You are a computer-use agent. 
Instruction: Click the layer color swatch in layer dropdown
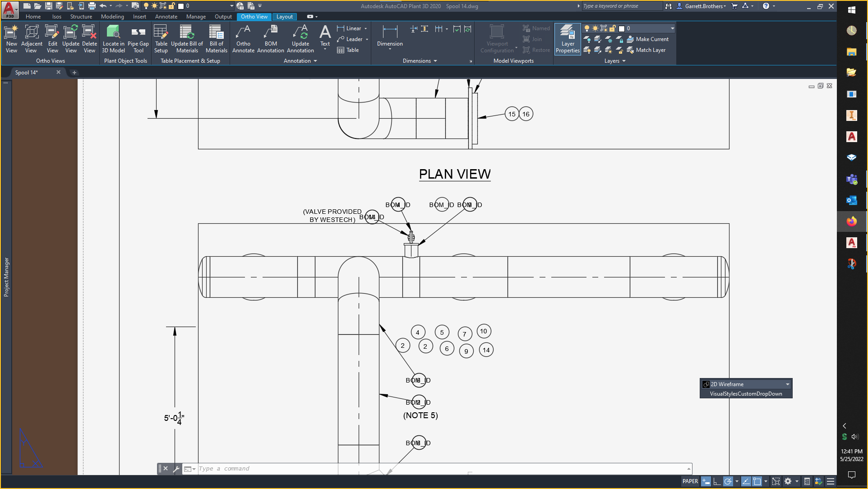point(622,28)
